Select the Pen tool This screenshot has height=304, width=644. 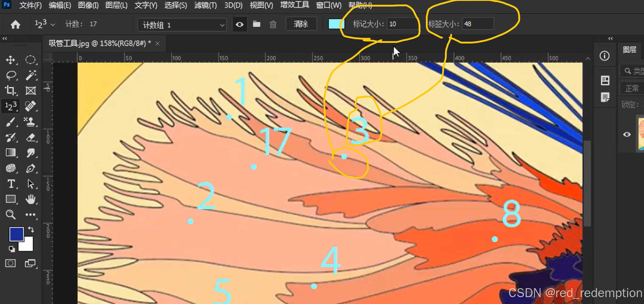[30, 168]
